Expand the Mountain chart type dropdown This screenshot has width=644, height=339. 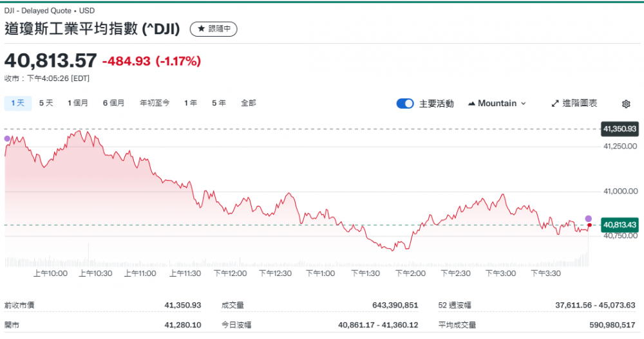point(497,104)
